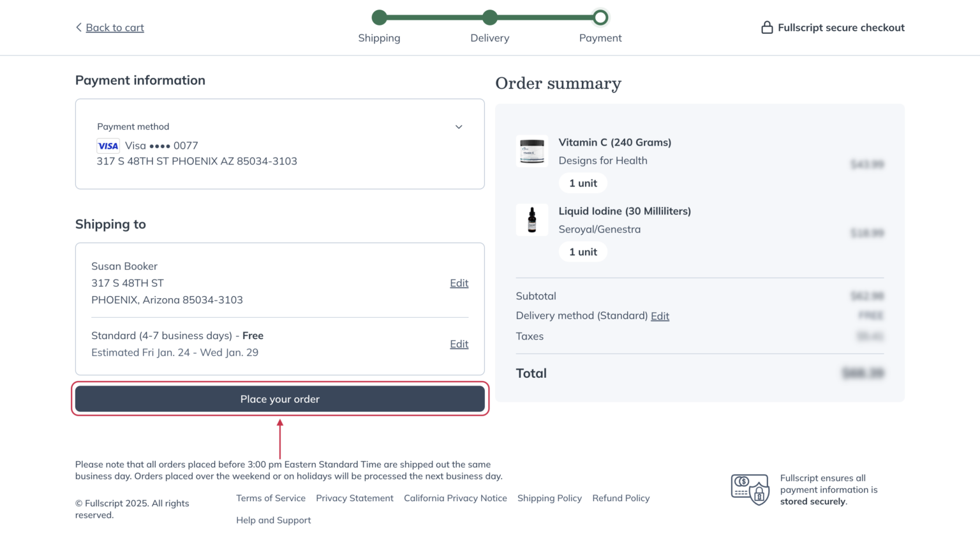Open the California Privacy Notice
980x533 pixels.
455,498
